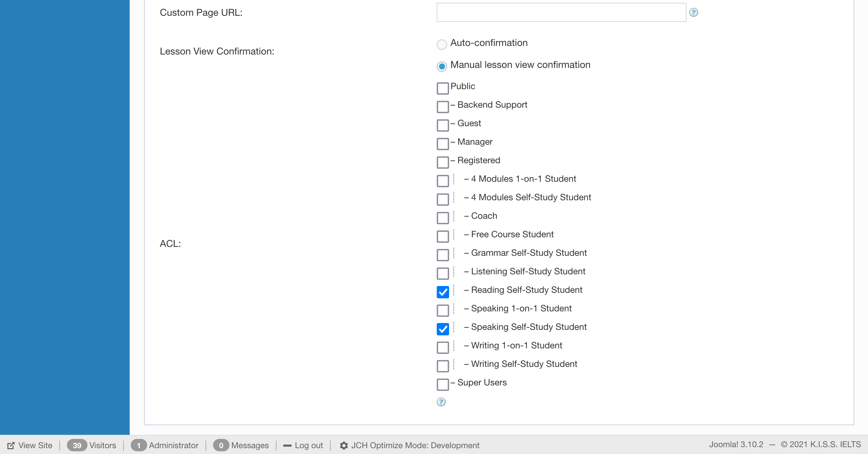The height and width of the screenshot is (454, 868).
Task: Tick the Super Users checkbox
Action: click(x=443, y=384)
